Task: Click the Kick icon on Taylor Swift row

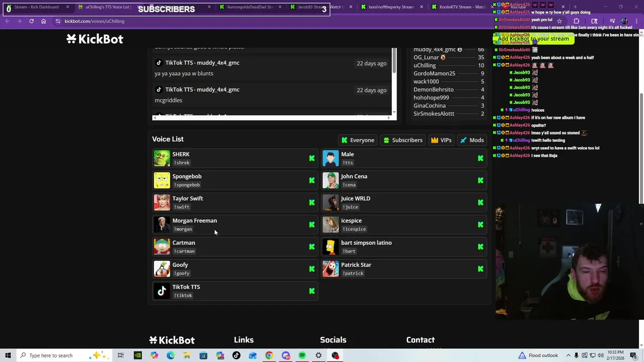Action: pos(312,203)
